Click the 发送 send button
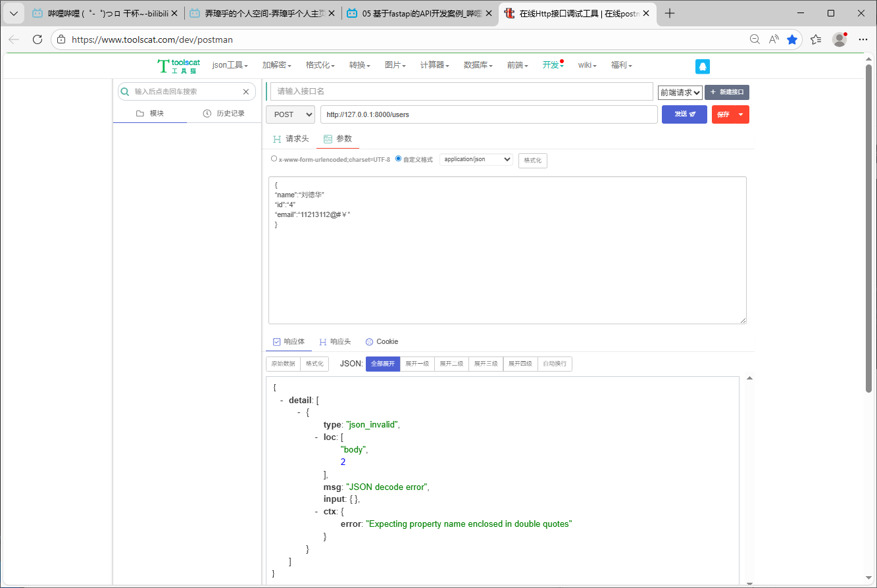The height and width of the screenshot is (588, 877). (684, 114)
